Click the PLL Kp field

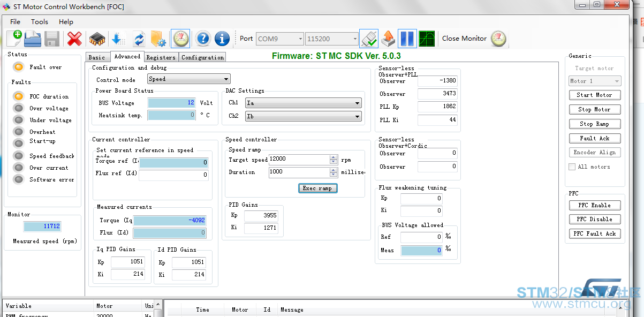(x=437, y=107)
